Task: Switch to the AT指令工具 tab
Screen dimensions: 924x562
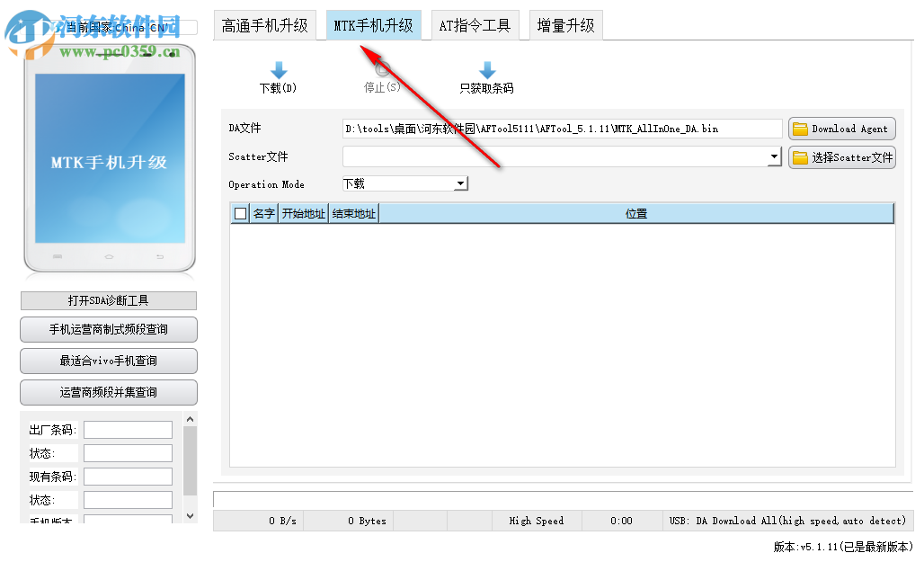Action: (x=475, y=24)
